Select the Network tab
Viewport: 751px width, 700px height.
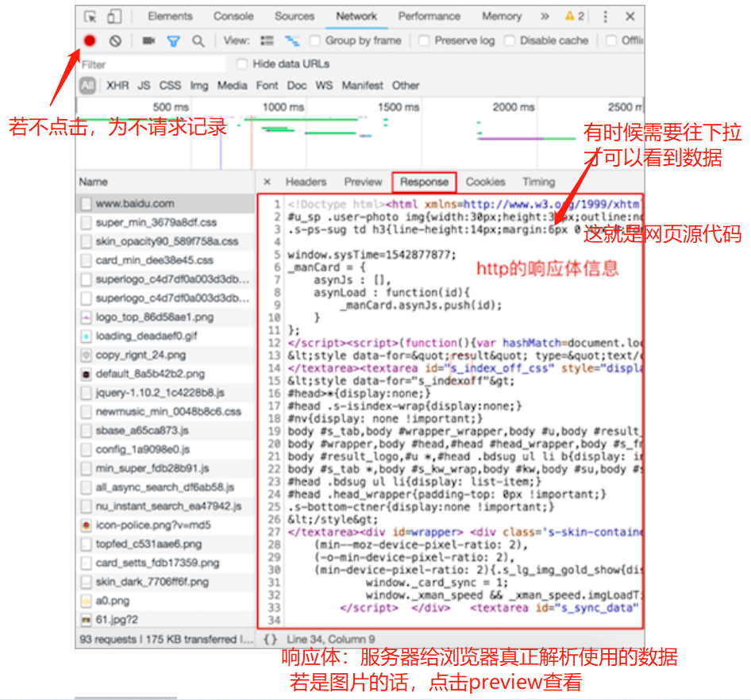point(356,17)
